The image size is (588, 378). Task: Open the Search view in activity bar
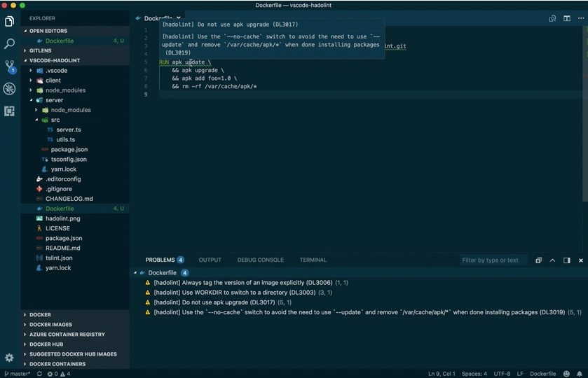coord(9,44)
